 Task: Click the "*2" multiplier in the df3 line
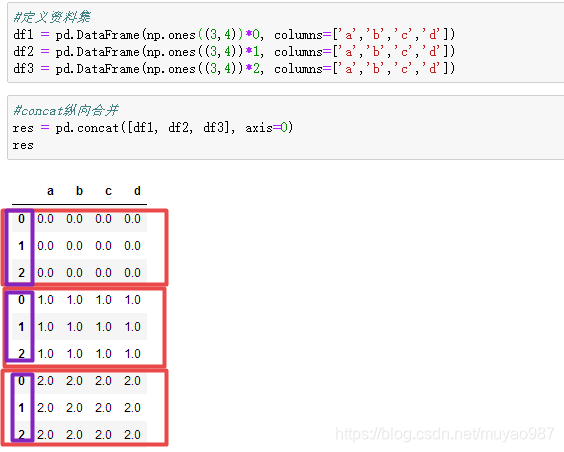pyautogui.click(x=253, y=69)
